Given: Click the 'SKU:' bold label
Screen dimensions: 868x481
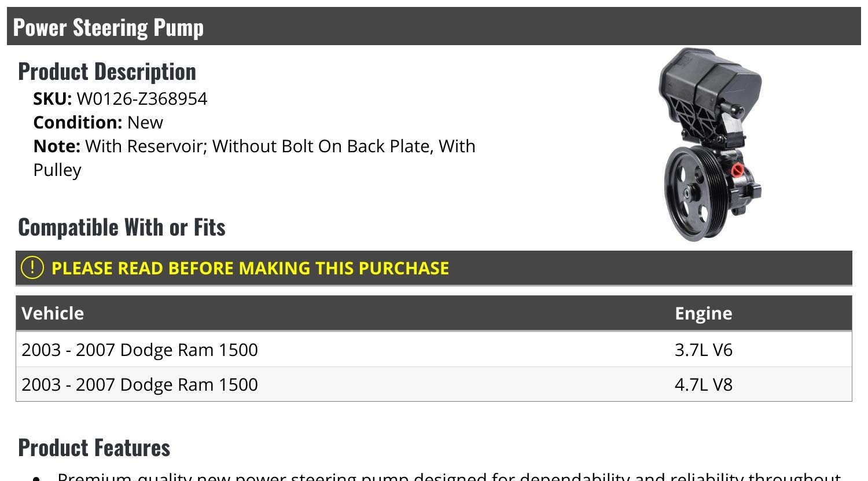Looking at the screenshot, I should pos(52,99).
